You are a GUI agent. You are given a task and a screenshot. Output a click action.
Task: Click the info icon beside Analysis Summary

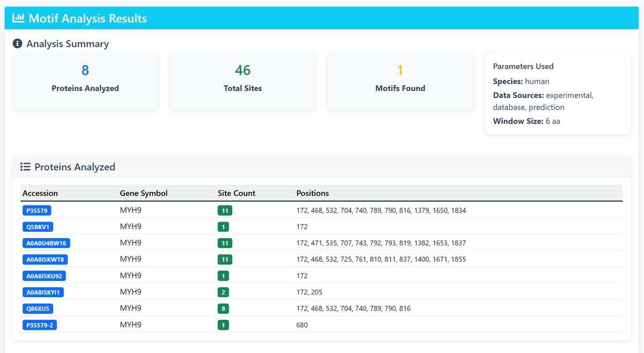(17, 43)
